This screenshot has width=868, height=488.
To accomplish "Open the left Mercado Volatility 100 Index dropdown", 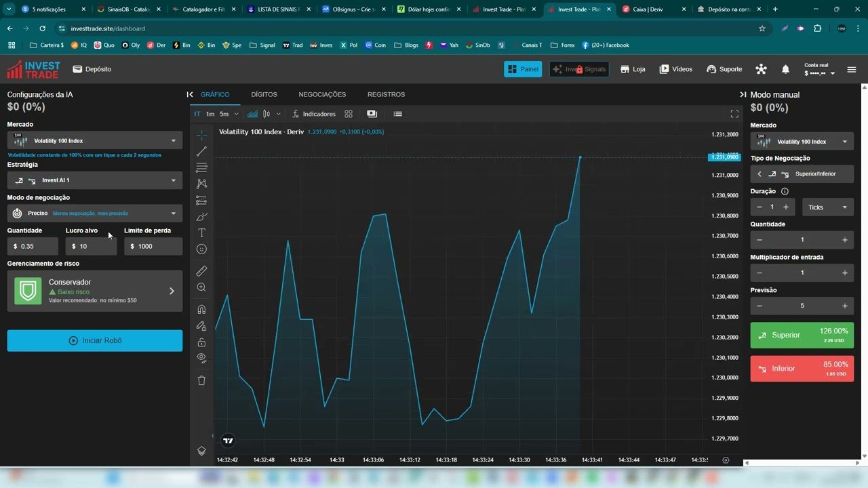I will tap(95, 140).
